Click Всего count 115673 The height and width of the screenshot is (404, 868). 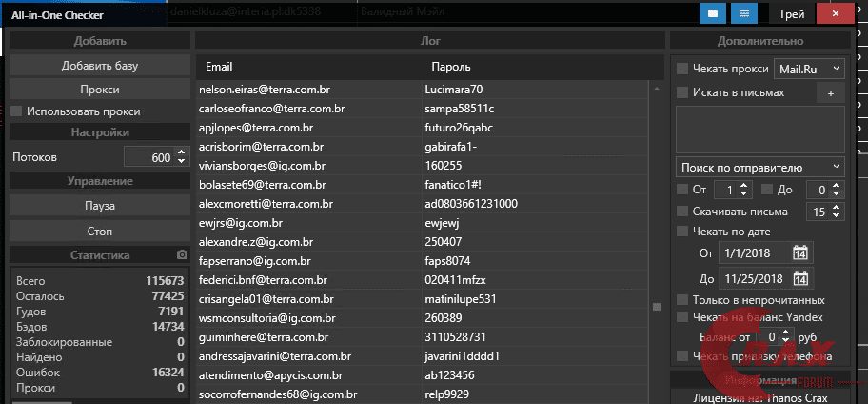[165, 281]
